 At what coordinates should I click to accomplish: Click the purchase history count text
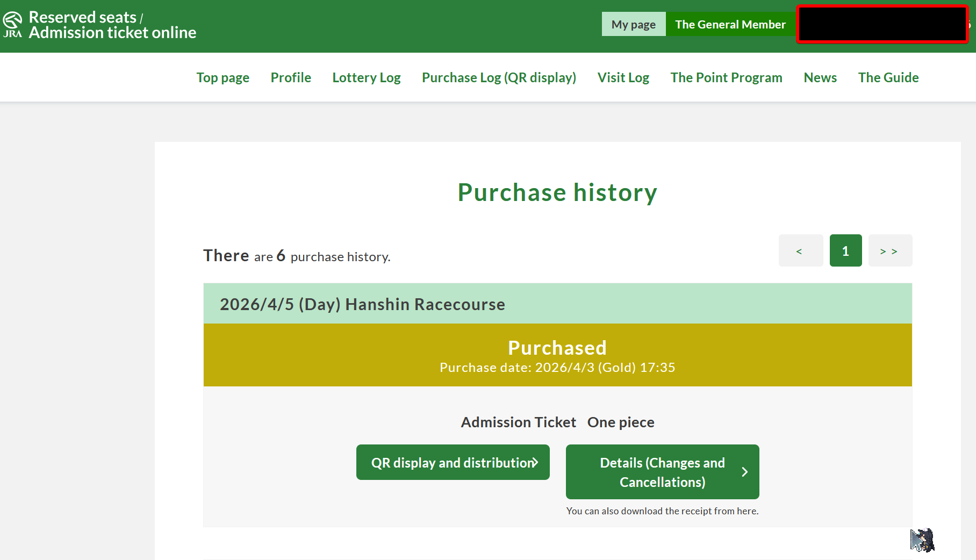(x=297, y=256)
